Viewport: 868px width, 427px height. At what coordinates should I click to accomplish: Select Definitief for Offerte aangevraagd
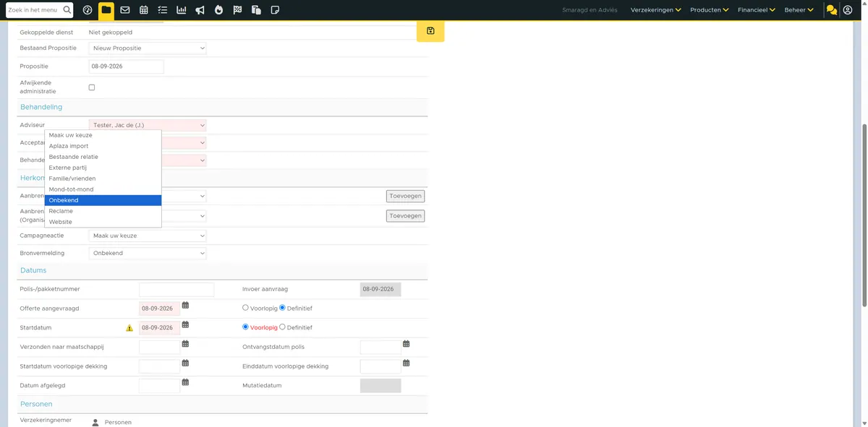pyautogui.click(x=282, y=308)
